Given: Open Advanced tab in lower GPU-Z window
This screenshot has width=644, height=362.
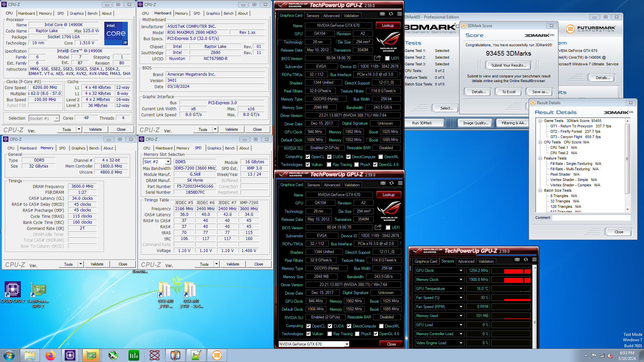Looking at the screenshot, I should coord(332,185).
